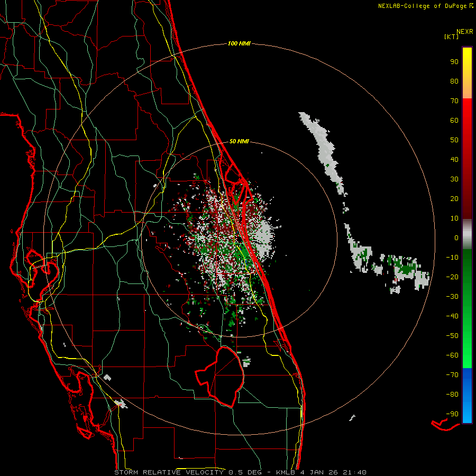Viewport: 476px width, 476px height.
Task: Select the -10 value on the velocity scale
Action: (x=452, y=258)
